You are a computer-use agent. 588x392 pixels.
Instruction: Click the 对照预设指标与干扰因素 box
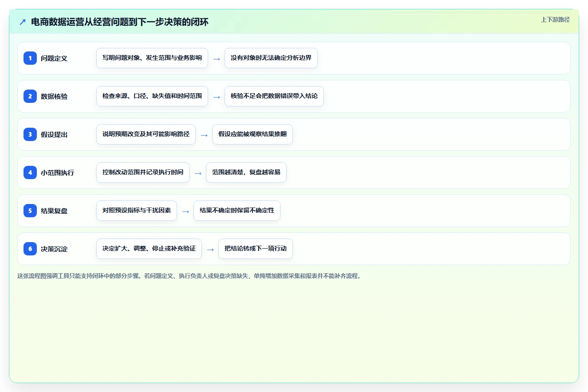137,211
